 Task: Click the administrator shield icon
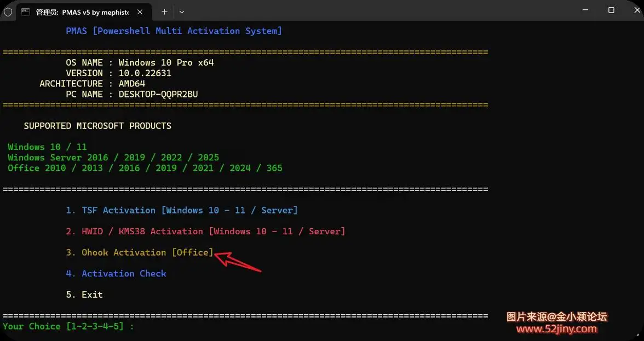point(8,11)
